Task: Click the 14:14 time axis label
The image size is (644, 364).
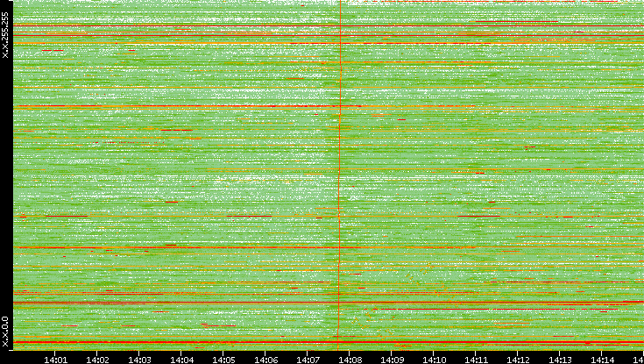Action: (602, 360)
